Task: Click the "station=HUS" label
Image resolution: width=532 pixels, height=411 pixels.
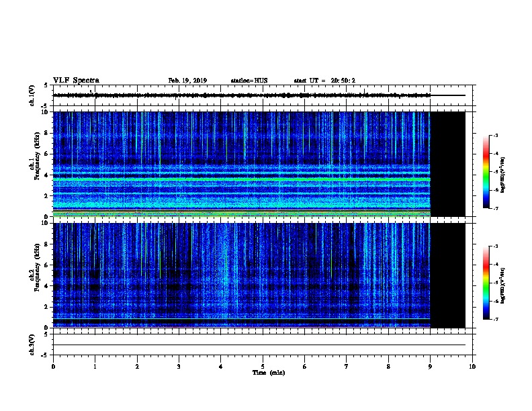Action: point(249,81)
